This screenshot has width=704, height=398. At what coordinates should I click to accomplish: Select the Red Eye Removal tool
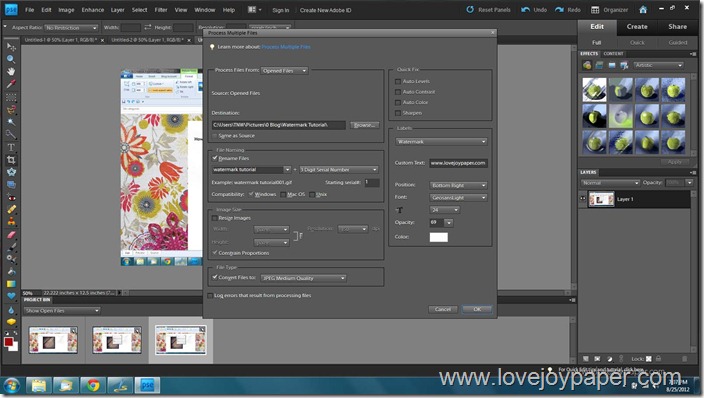[x=11, y=197]
